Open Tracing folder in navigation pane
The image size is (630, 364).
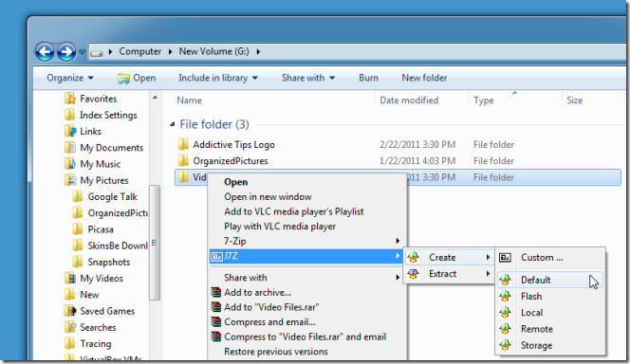[88, 344]
